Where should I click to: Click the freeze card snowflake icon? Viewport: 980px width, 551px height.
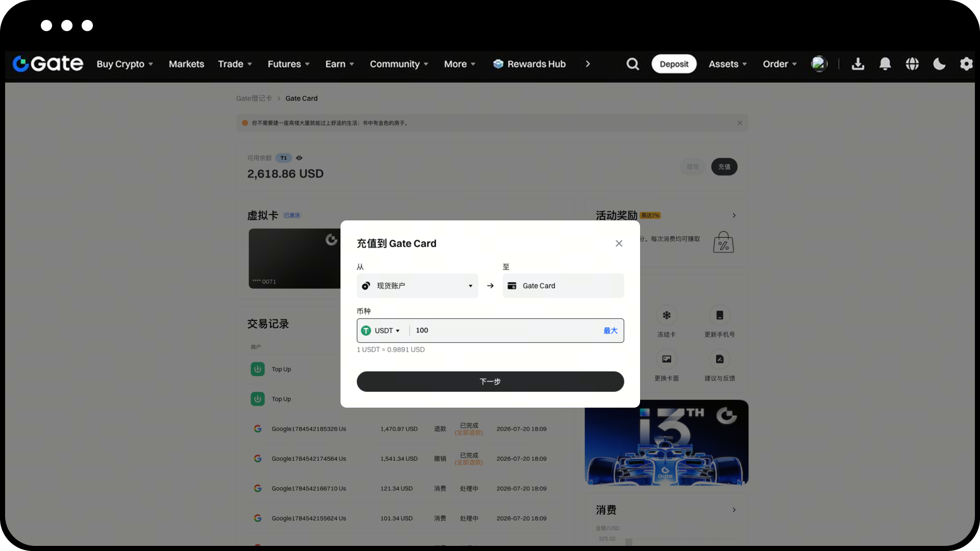[x=667, y=315]
